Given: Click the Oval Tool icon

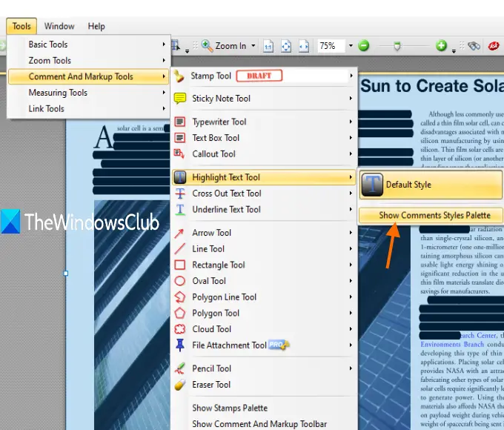Looking at the screenshot, I should (x=179, y=281).
